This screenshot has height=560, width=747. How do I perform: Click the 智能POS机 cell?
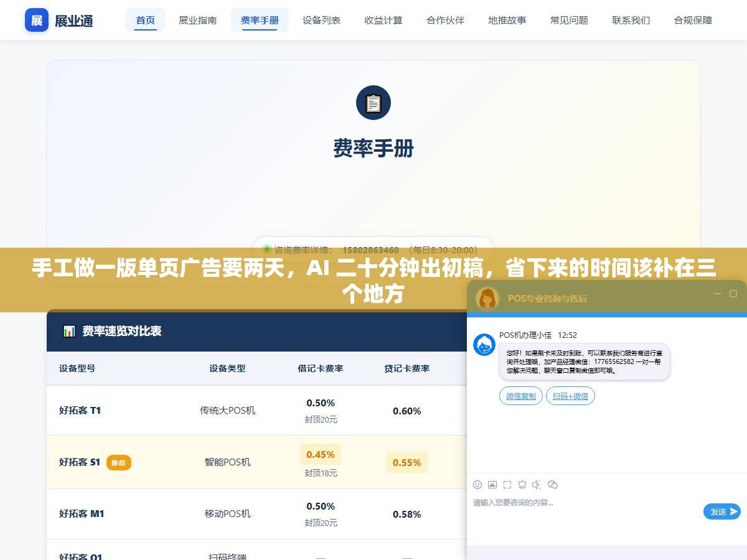point(227,462)
